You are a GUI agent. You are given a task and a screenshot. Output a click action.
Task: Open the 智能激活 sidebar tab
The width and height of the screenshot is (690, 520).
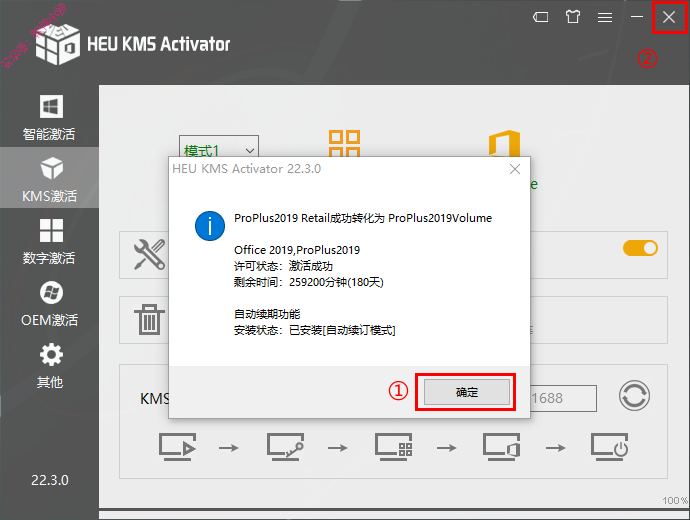tap(49, 117)
